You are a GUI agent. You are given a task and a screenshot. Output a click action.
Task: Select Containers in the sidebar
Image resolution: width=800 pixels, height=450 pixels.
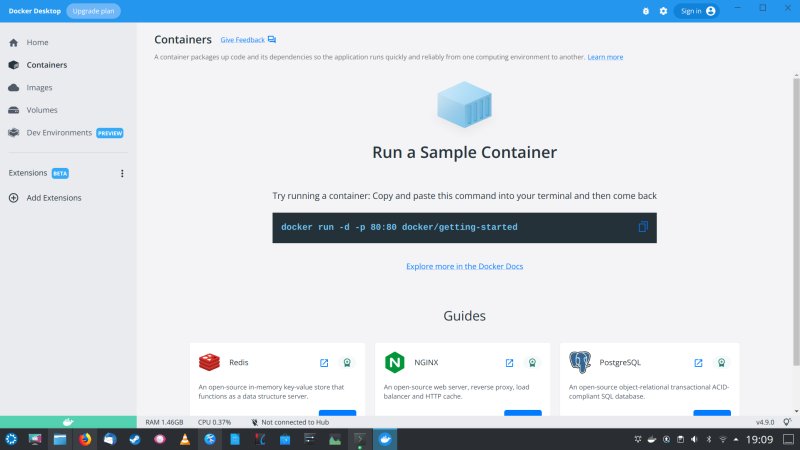[x=46, y=65]
